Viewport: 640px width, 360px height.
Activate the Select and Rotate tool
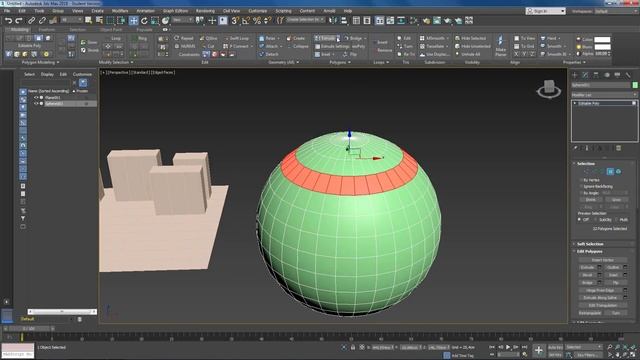tap(144, 20)
